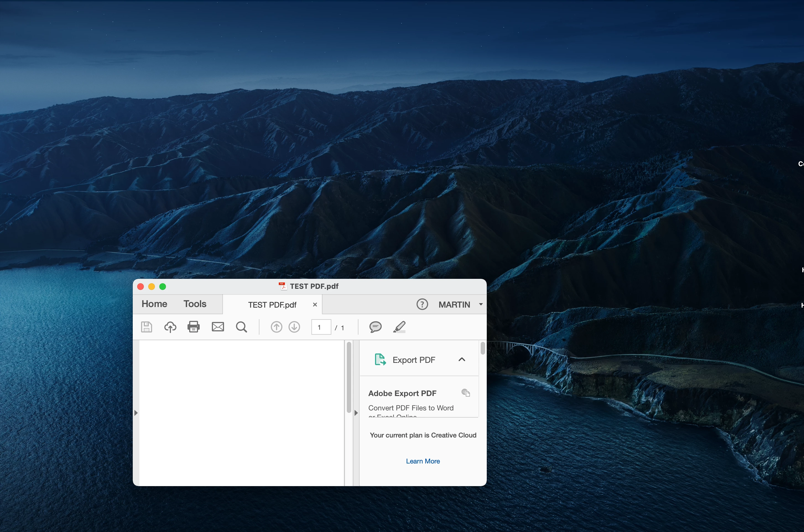804x532 pixels.
Task: Switch to the Tools tab
Action: pos(194,304)
